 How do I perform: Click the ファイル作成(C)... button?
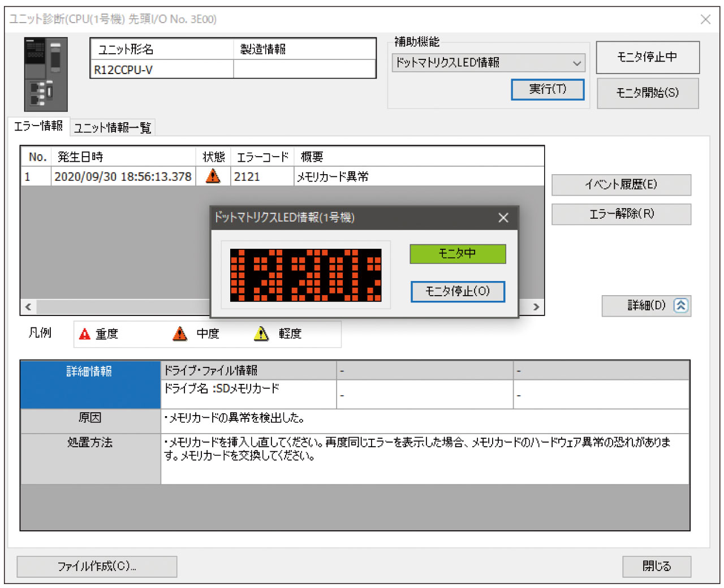tap(97, 566)
